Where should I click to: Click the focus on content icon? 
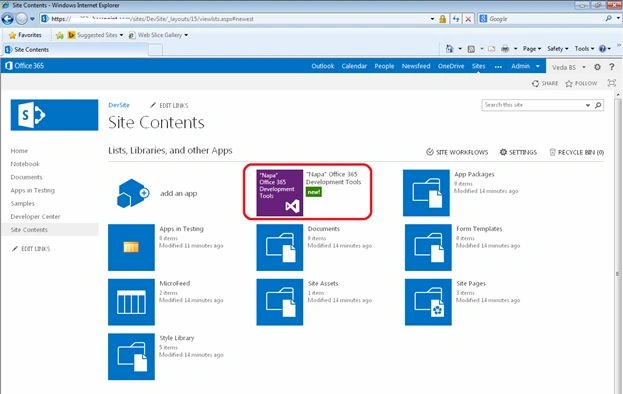click(612, 83)
